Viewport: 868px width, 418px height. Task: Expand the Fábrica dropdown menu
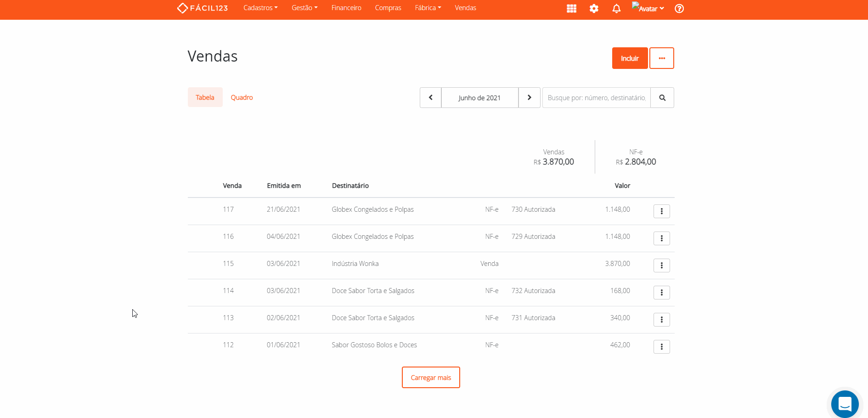coord(428,8)
